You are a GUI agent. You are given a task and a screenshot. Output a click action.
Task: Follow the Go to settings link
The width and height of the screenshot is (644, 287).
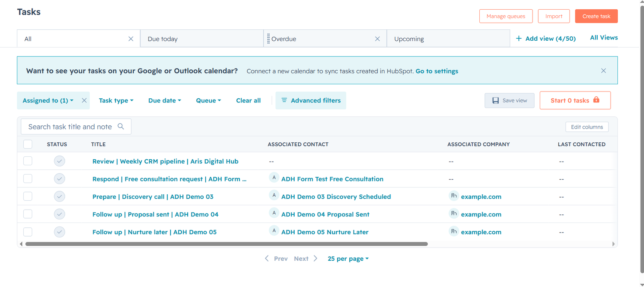click(437, 71)
